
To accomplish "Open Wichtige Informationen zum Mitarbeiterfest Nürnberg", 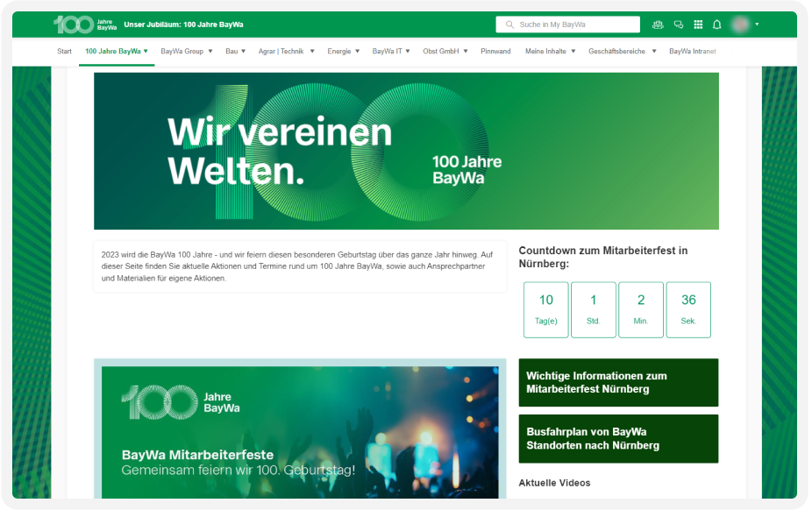I will [618, 382].
